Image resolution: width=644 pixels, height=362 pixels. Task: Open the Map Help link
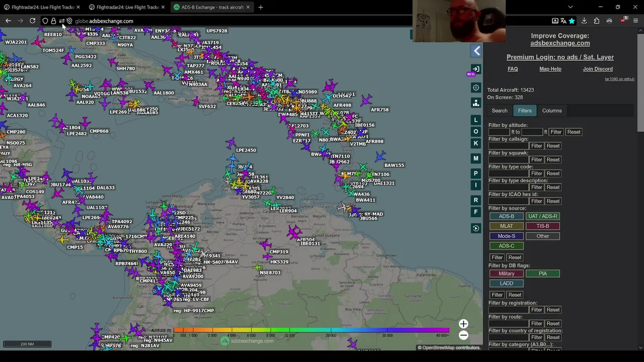[x=550, y=69]
